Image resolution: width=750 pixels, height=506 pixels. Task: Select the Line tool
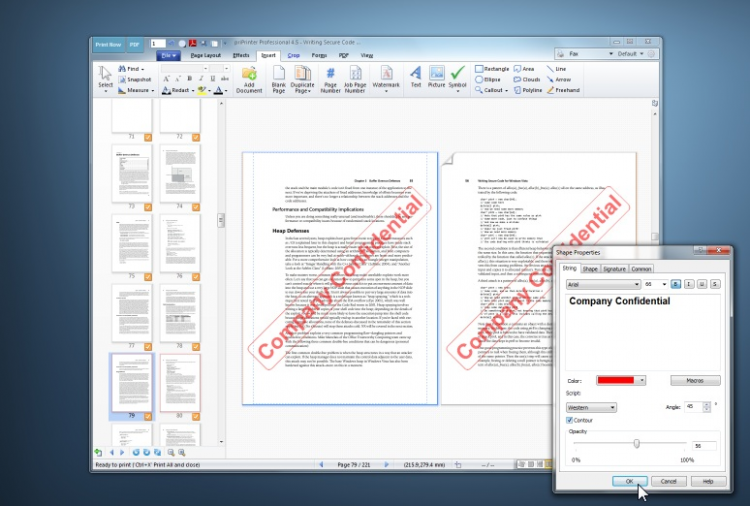click(556, 69)
